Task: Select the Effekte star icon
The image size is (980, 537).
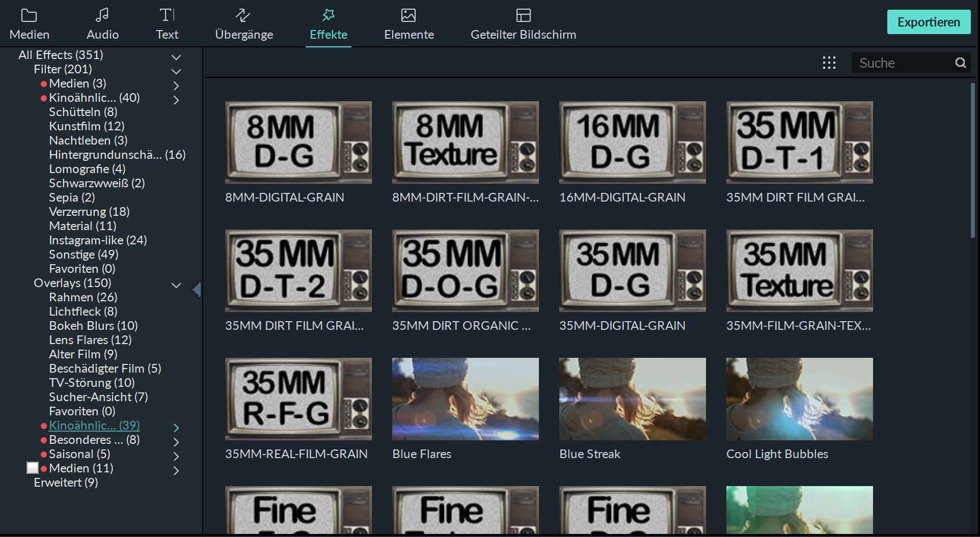Action: click(x=329, y=15)
